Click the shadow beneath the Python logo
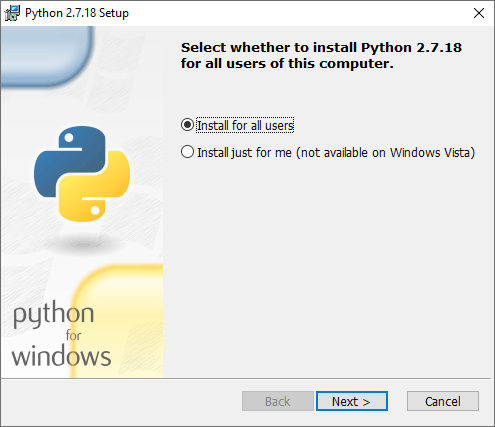 pyautogui.click(x=83, y=245)
